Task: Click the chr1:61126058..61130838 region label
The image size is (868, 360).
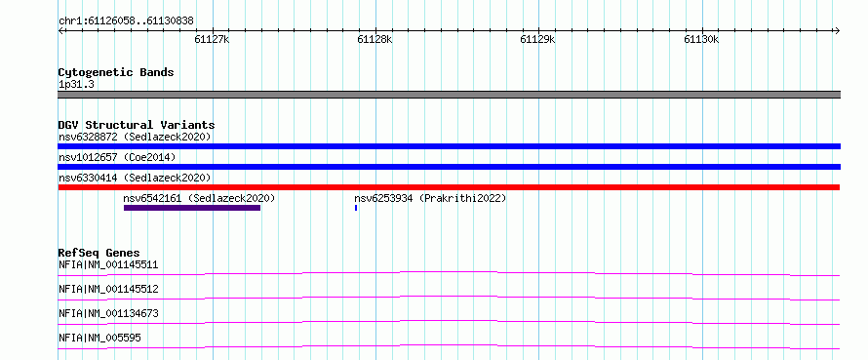Action: click(x=126, y=21)
